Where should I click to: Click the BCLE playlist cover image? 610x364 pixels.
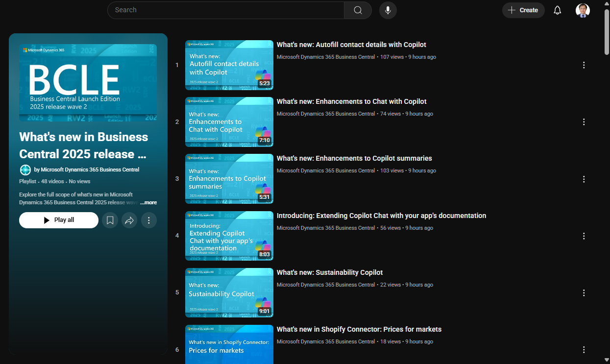pyautogui.click(x=88, y=83)
